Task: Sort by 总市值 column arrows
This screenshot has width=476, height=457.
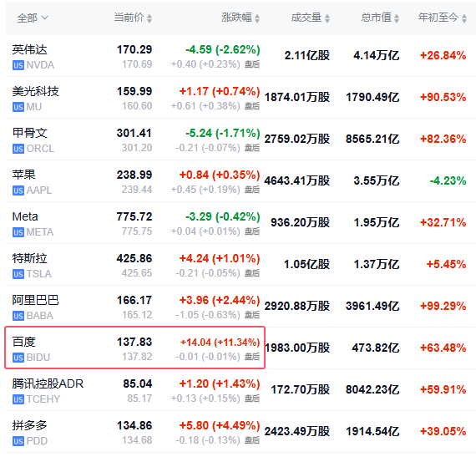Action: (397, 18)
